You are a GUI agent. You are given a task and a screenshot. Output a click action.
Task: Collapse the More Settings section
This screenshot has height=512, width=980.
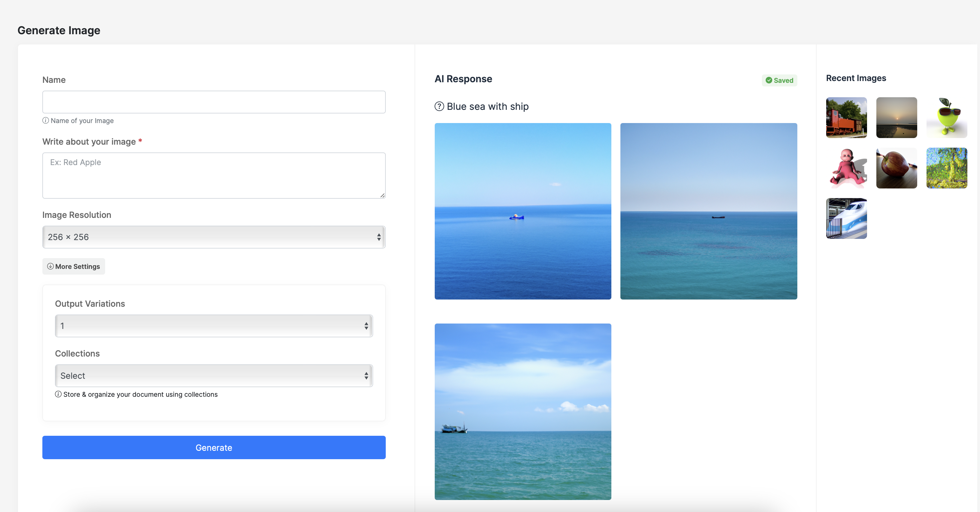[74, 267]
